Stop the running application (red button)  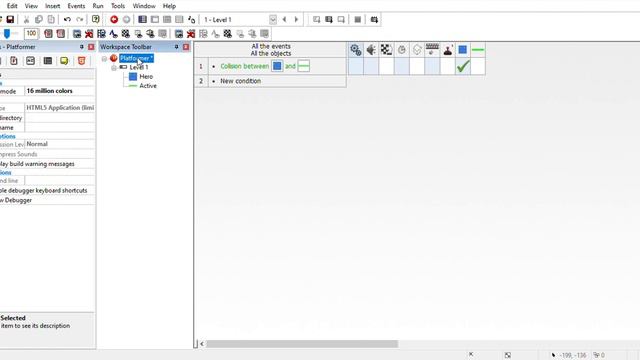click(x=114, y=19)
